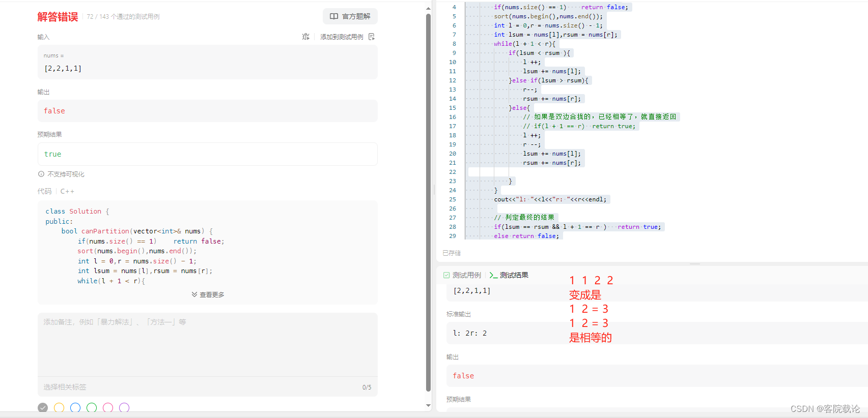The height and width of the screenshot is (418, 868).
Task: Click the else return false; editor line
Action: (526, 236)
